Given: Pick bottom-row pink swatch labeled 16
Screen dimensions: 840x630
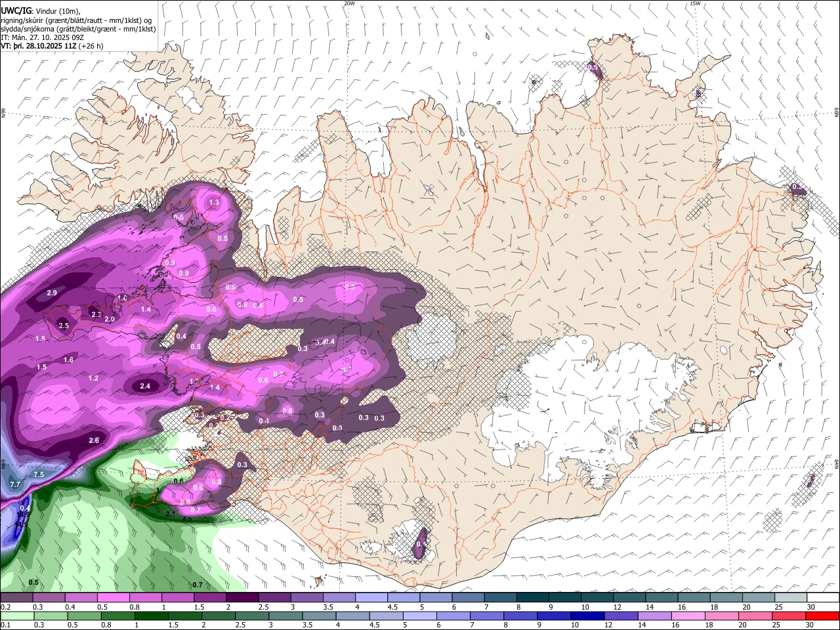Looking at the screenshot, I should (689, 616).
